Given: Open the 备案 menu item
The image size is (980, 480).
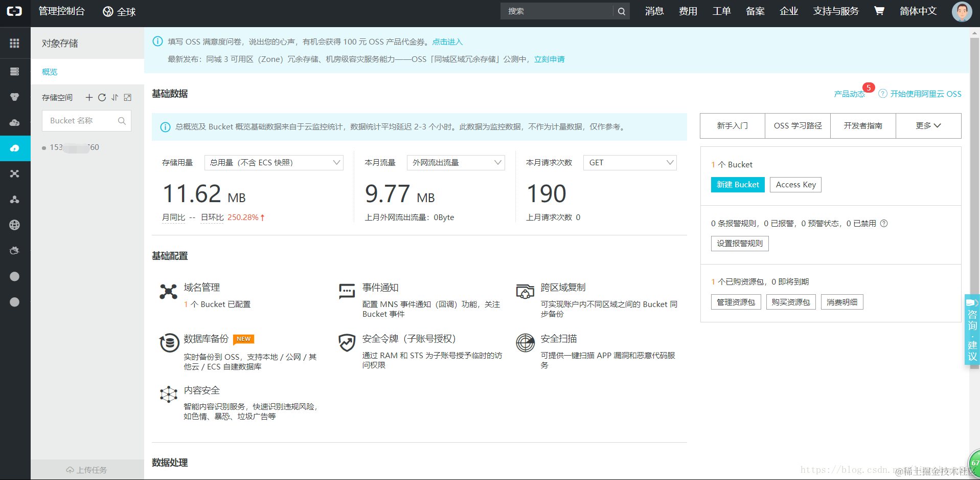Looking at the screenshot, I should pyautogui.click(x=755, y=11).
